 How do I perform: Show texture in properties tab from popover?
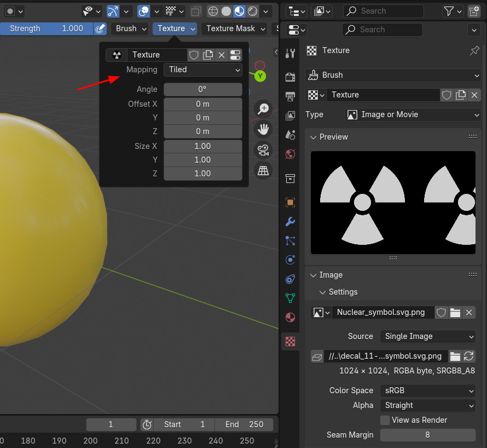(x=235, y=55)
